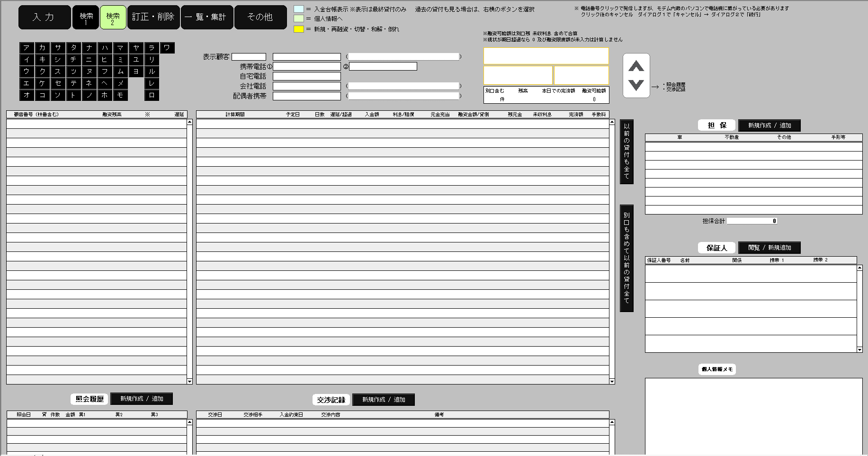Click the customer list scrollbar down arrow
Viewport: 868px width, 456px height.
pyautogui.click(x=190, y=382)
